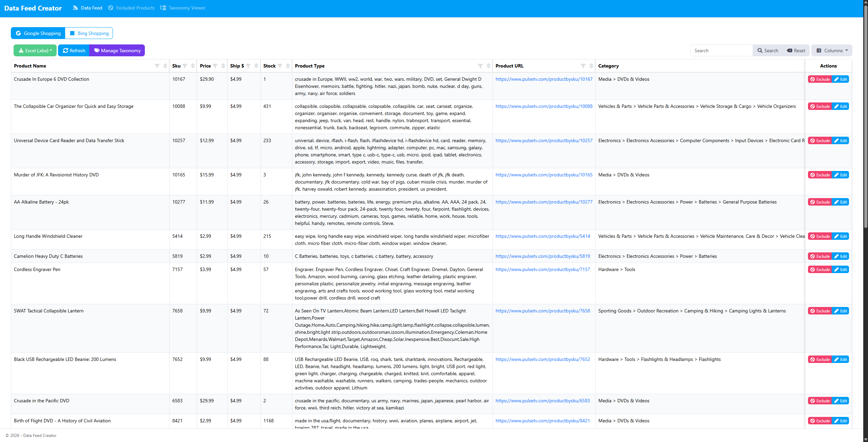Open the Columns dropdown
Image resolution: width=868 pixels, height=442 pixels.
tap(831, 51)
